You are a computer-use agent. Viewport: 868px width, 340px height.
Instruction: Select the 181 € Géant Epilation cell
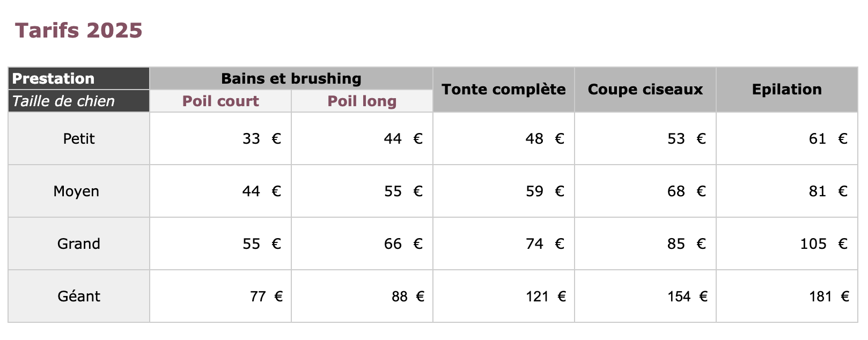pos(787,296)
